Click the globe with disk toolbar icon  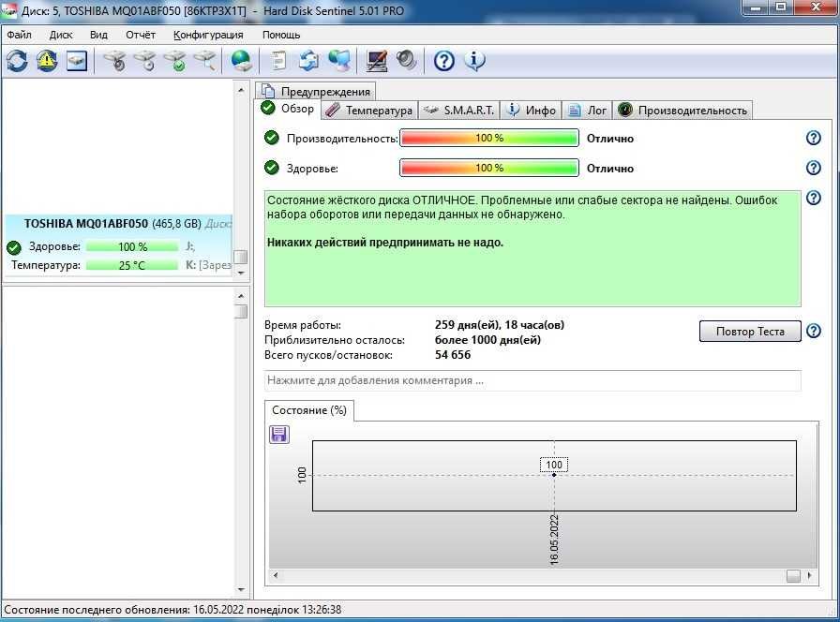(x=241, y=61)
